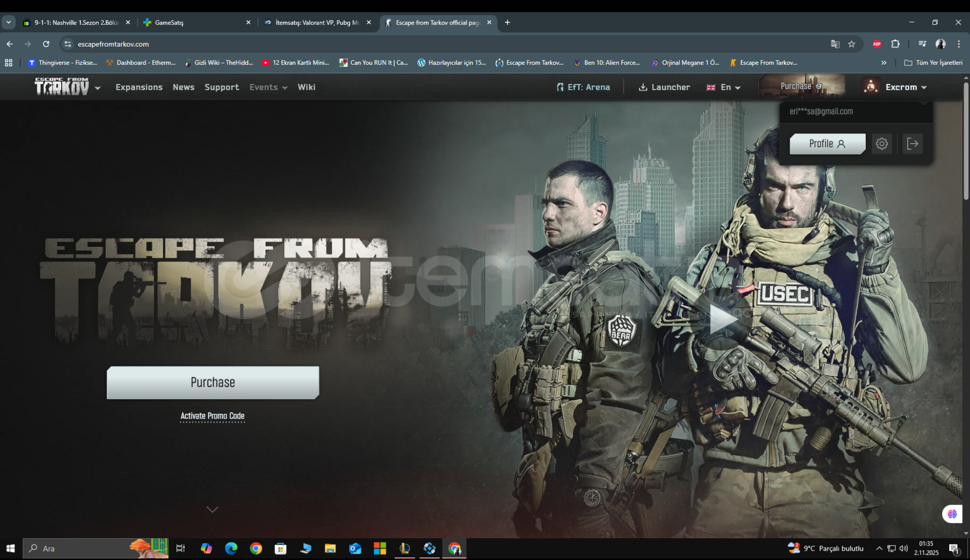Go back to the previous page
The width and height of the screenshot is (970, 560).
(10, 44)
